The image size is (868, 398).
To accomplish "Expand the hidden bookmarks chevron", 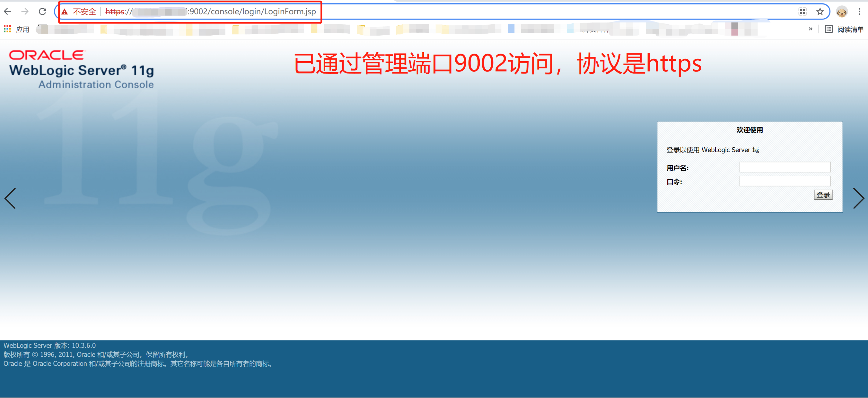I will coord(810,29).
